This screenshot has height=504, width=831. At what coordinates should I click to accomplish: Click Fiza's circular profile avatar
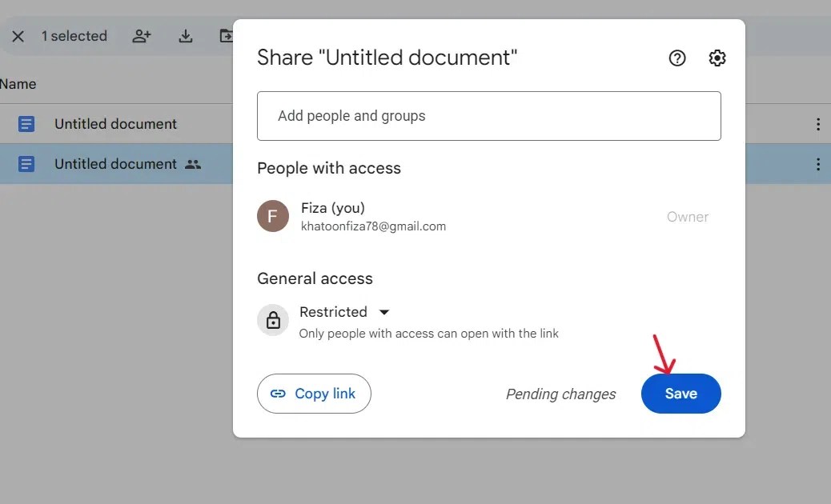272,215
